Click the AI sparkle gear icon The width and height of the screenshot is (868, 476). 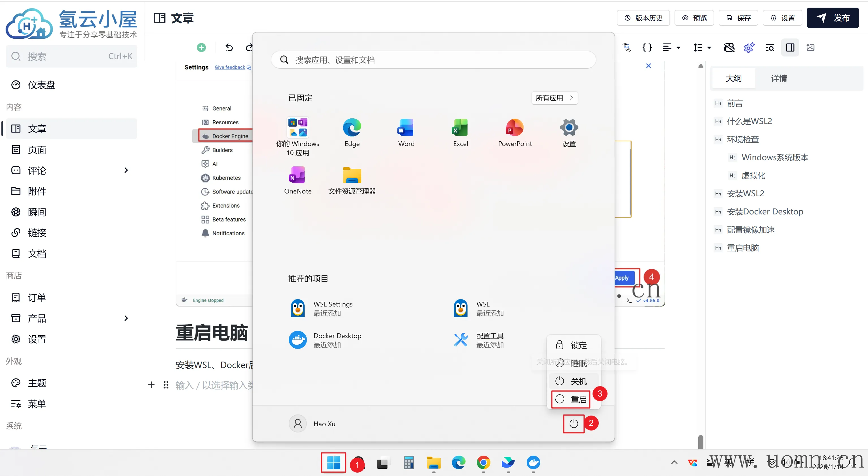(x=749, y=47)
